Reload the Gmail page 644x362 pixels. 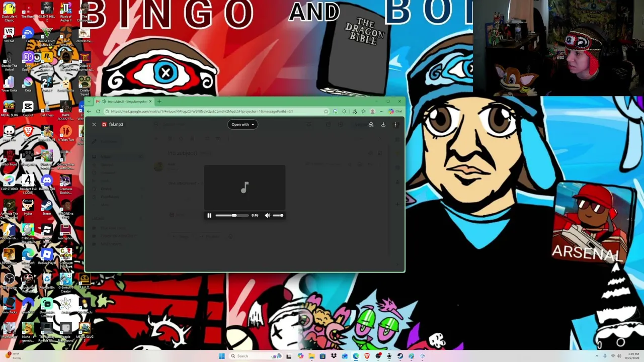click(x=98, y=111)
